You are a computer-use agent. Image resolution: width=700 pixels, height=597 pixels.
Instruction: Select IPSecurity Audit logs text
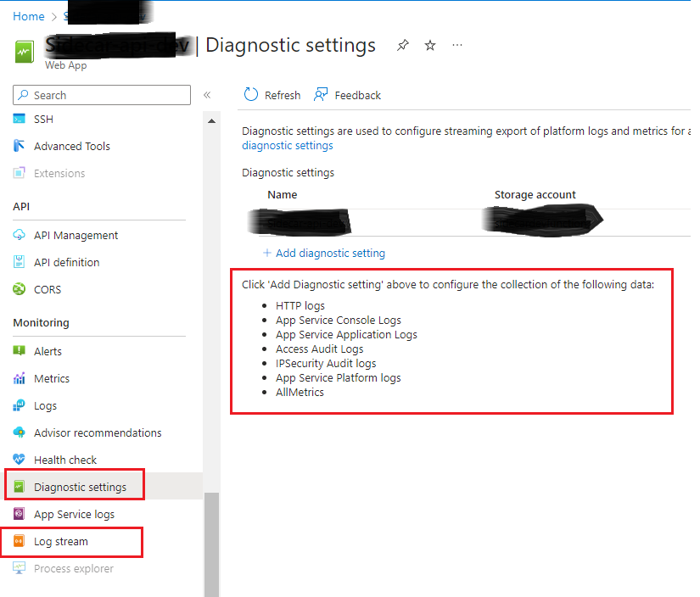326,364
